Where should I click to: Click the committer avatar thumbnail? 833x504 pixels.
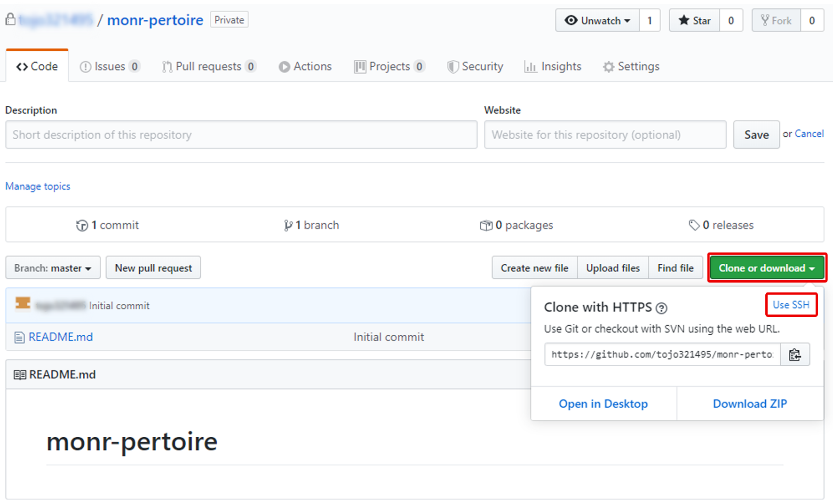pos(23,304)
